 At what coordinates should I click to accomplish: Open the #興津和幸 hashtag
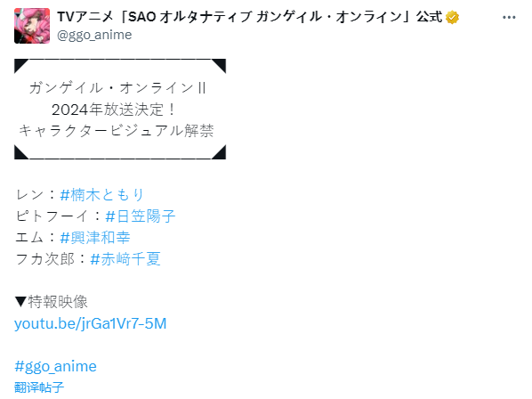(94, 238)
